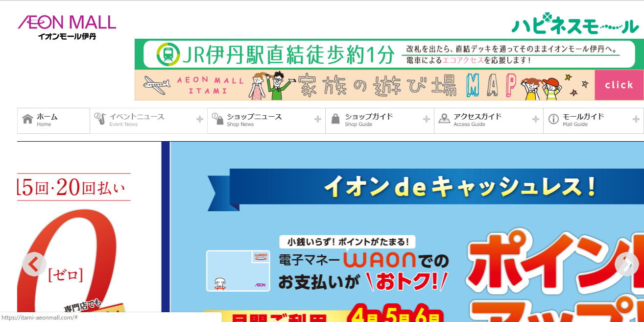Expand the Access Guide plus sign
The height and width of the screenshot is (322, 644).
coord(536,119)
